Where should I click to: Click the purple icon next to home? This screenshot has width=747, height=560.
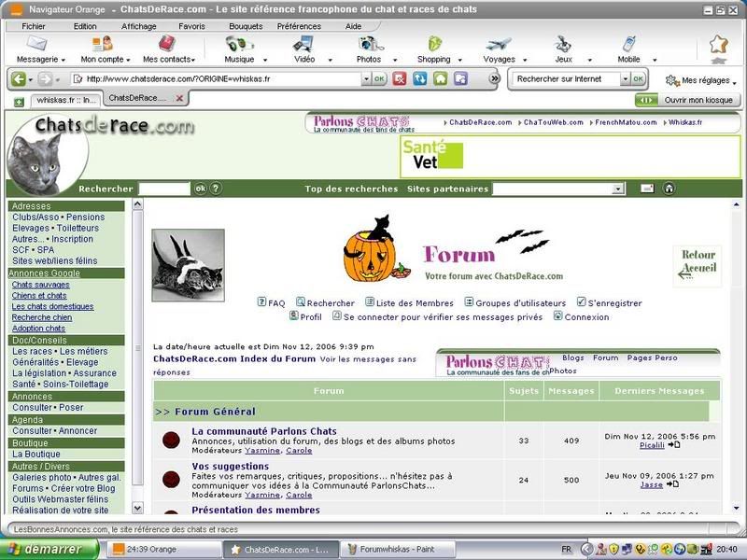(460, 78)
